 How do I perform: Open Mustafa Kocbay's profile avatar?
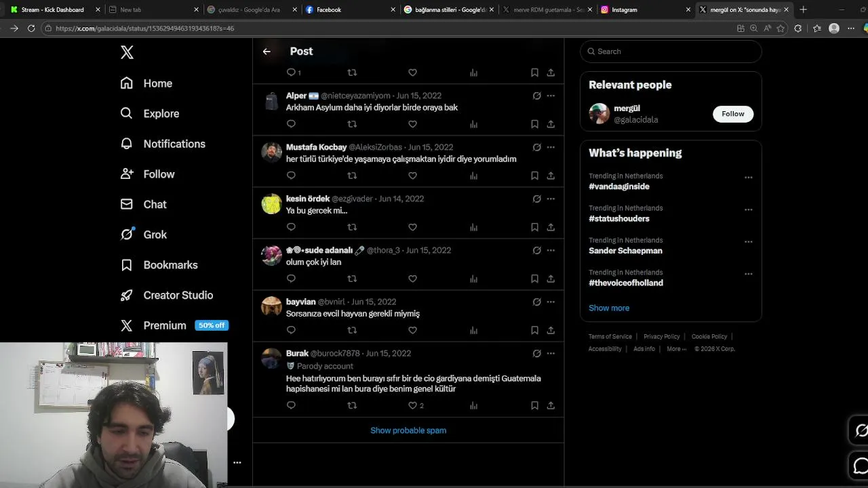(271, 152)
